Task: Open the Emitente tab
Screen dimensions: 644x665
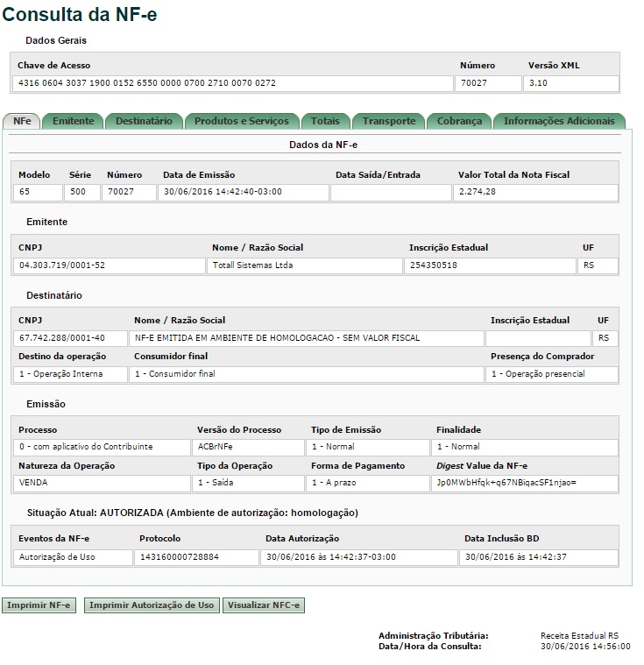Action: coord(73,121)
